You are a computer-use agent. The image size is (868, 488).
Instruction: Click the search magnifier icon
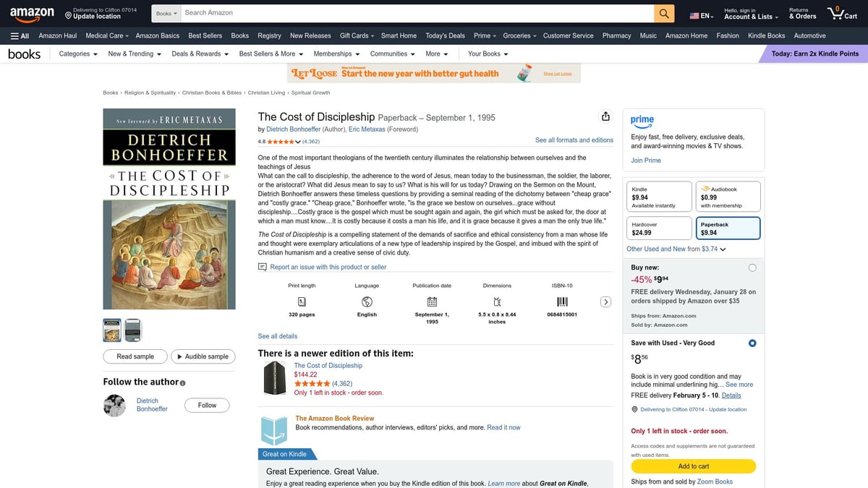click(x=663, y=12)
